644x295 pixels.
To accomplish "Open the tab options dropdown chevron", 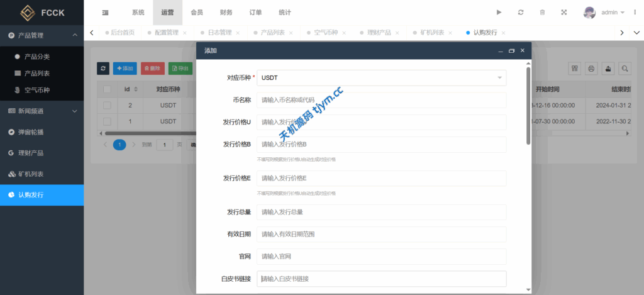I will pos(636,33).
